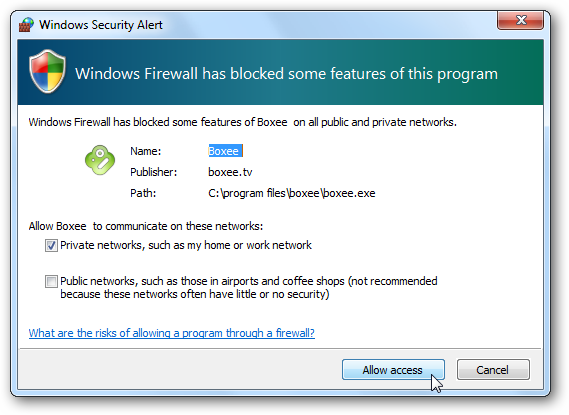Click the Allow access button
Viewport: 569px width, 415px height.
393,370
